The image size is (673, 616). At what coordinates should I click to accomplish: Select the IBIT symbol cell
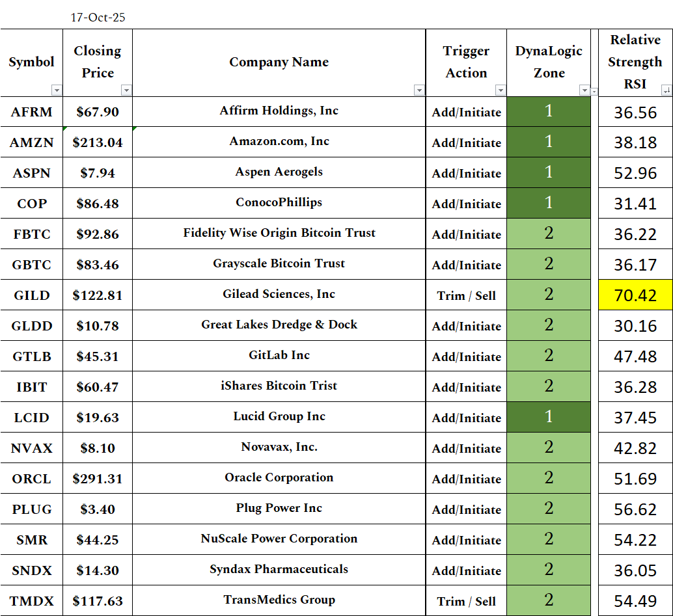(32, 386)
